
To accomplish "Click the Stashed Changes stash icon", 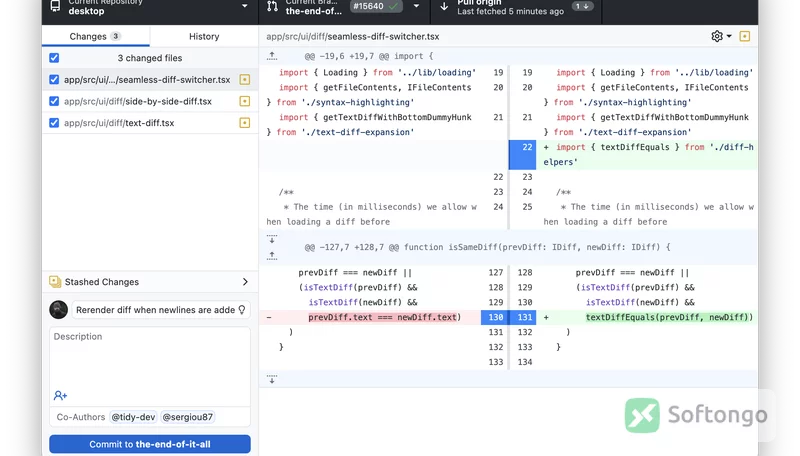I will point(55,282).
